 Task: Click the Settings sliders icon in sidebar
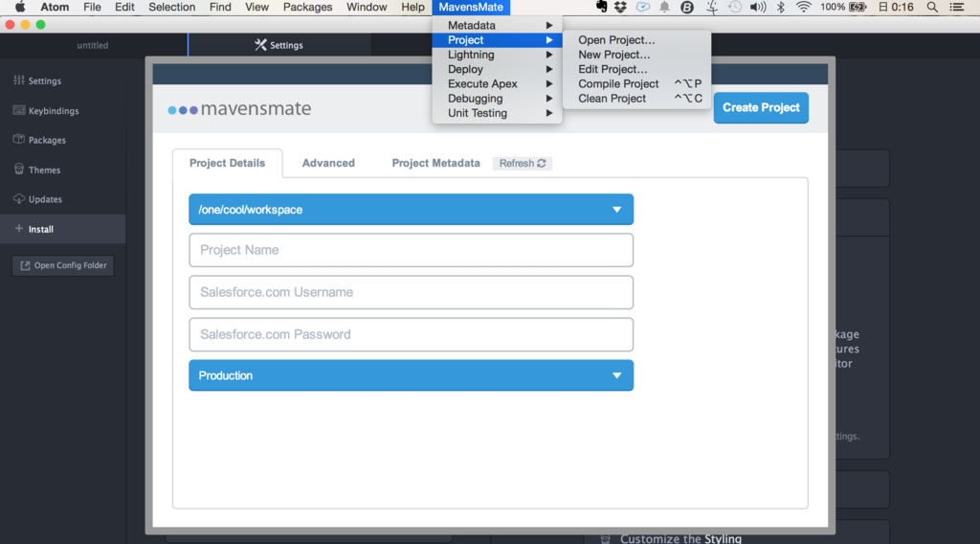click(x=19, y=80)
